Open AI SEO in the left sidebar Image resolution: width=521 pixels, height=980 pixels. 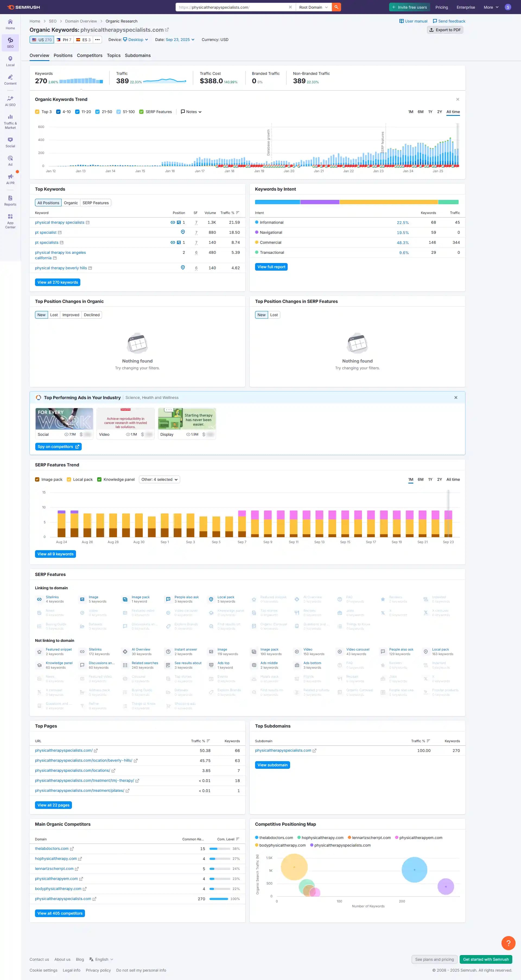(10, 101)
